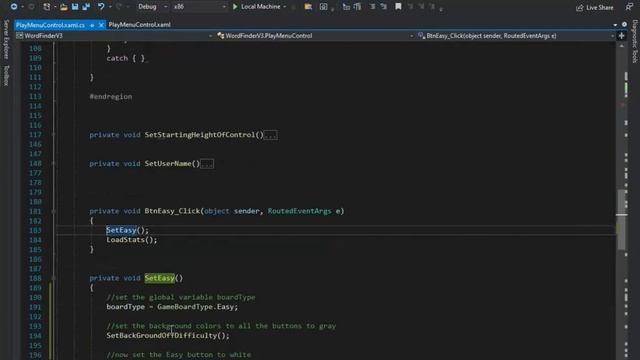This screenshot has width=640, height=360.
Task: Toggle bookmark with the bookmark icon
Action: (x=398, y=7)
